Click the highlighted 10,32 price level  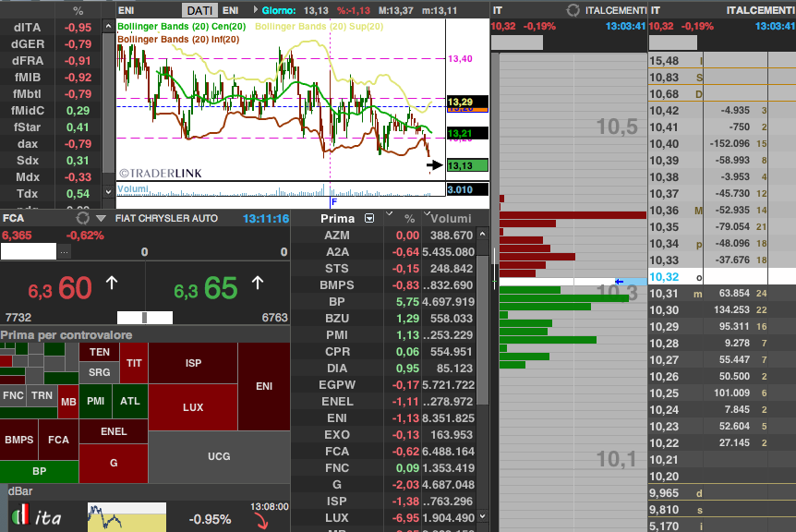[664, 277]
